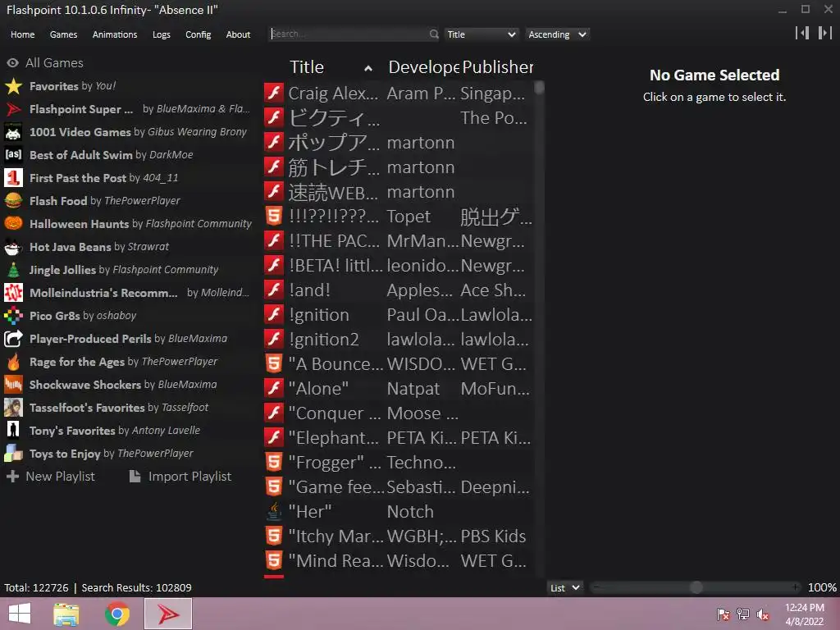Click the HTML5 icon beside "Frogger"

point(274,463)
